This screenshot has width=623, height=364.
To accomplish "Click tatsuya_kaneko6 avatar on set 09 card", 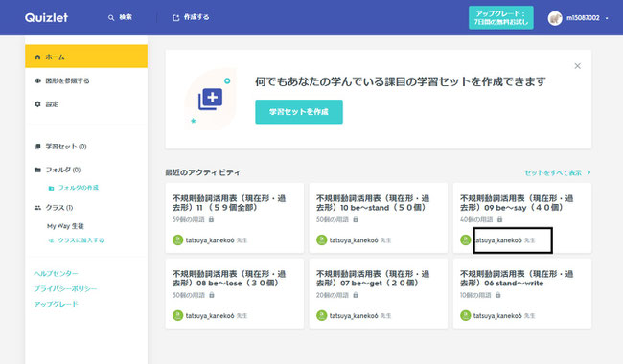I will (465, 239).
